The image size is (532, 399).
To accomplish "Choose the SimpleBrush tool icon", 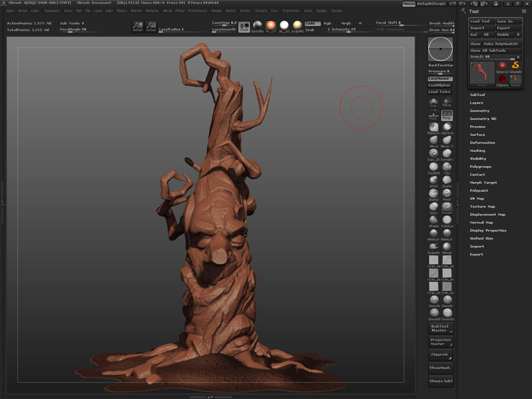I will 515,67.
